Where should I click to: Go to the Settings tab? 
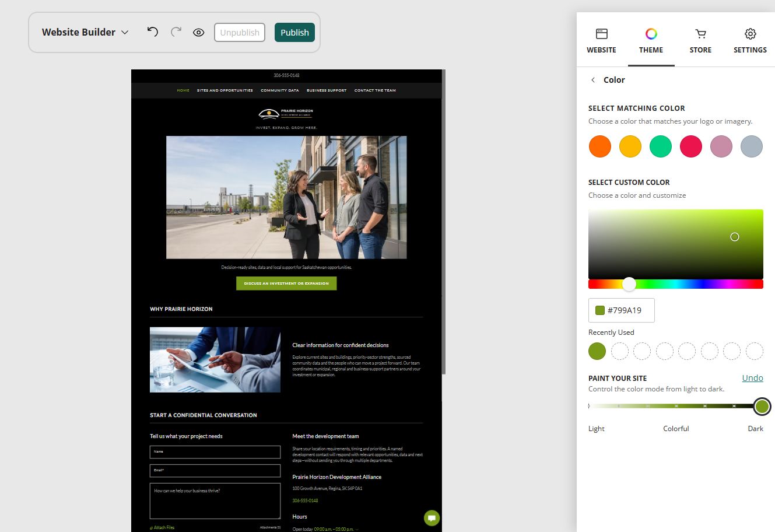[750, 41]
